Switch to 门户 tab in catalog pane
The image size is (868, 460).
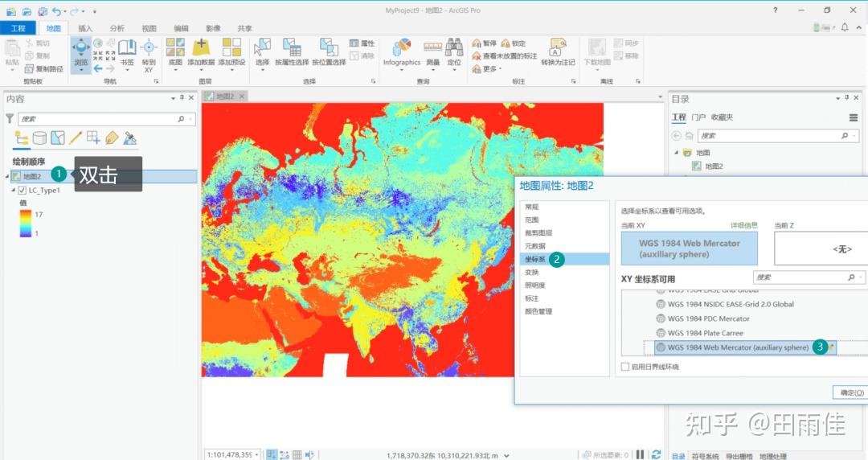pyautogui.click(x=698, y=117)
